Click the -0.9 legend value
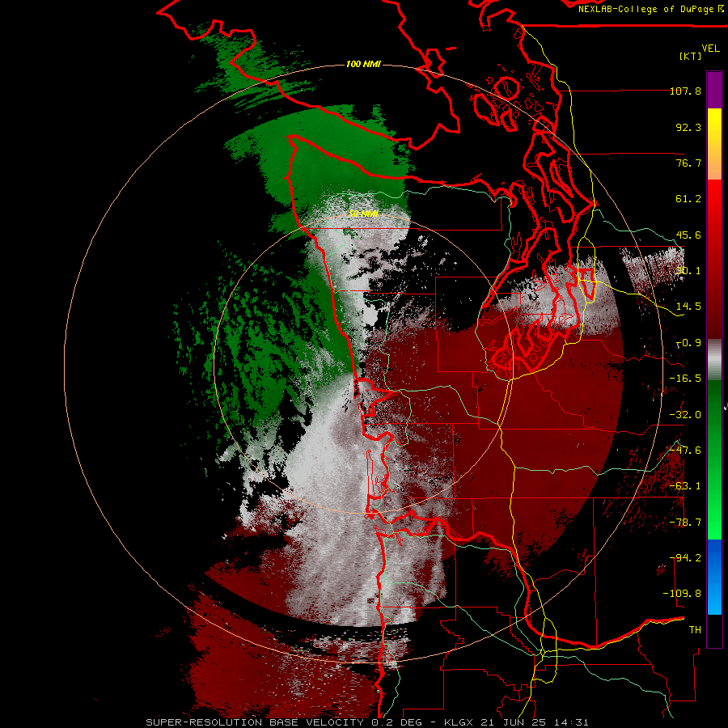Screen dimensions: 728x728 pyautogui.click(x=689, y=343)
